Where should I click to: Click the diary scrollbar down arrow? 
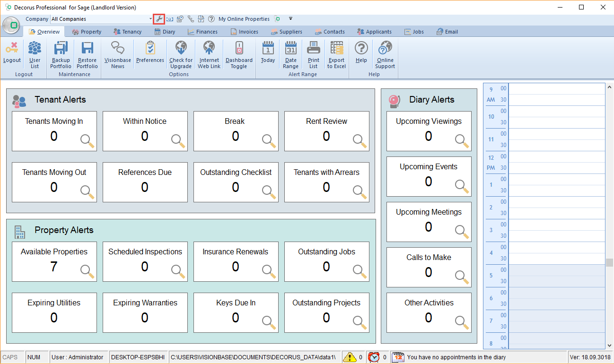pos(610,346)
